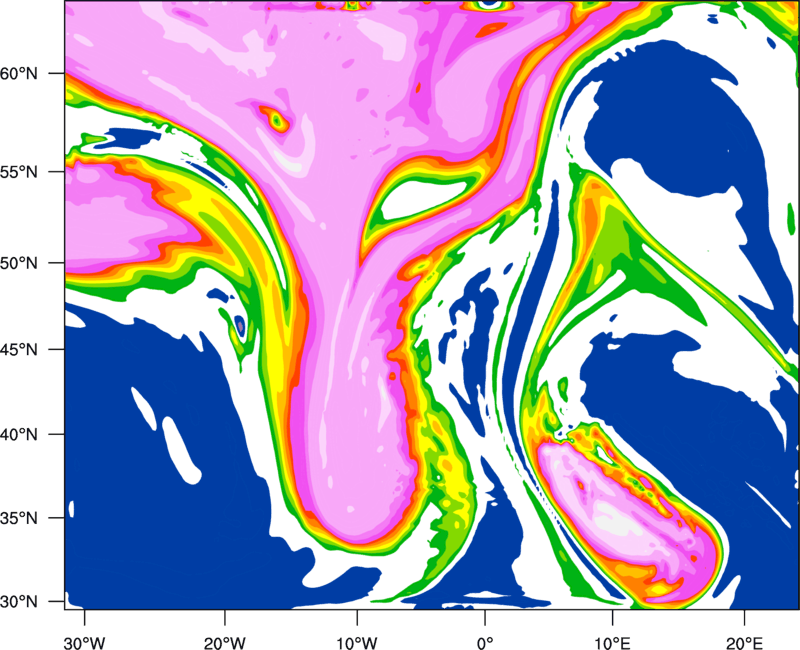Click the 45°N latitude label
Image resolution: width=800 pixels, height=650 pixels.
(x=19, y=350)
